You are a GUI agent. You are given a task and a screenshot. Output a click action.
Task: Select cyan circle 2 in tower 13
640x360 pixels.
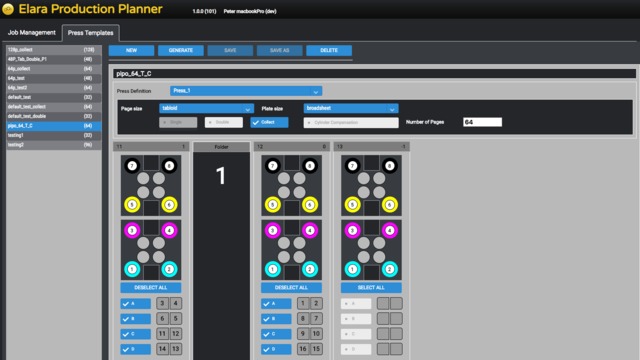coord(390,269)
